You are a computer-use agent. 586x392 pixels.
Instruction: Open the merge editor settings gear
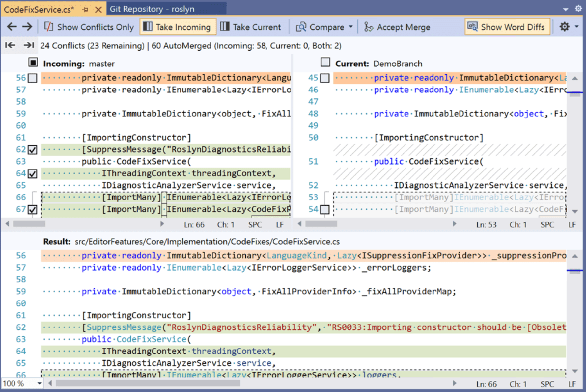564,27
